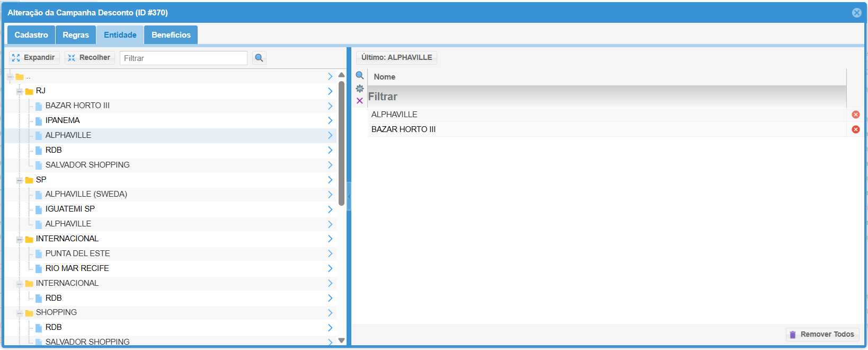
Task: Clear the grid filter with the purple X icon
Action: coord(360,101)
